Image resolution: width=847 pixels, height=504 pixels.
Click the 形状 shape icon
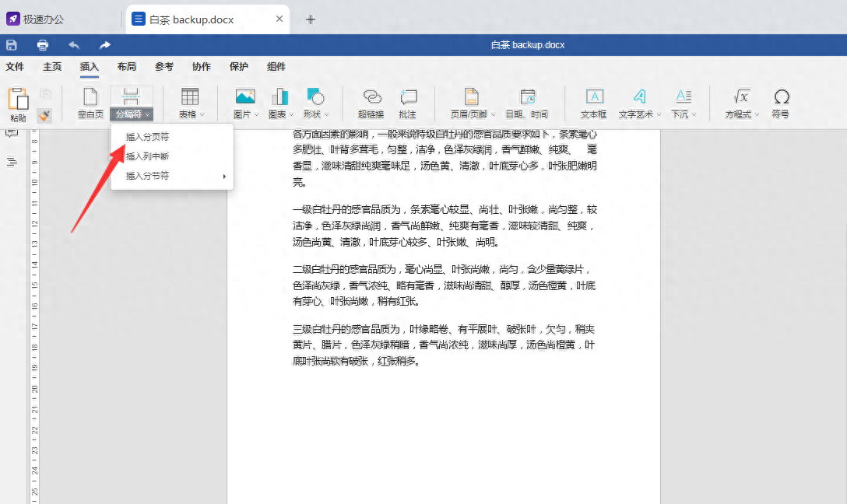[315, 97]
